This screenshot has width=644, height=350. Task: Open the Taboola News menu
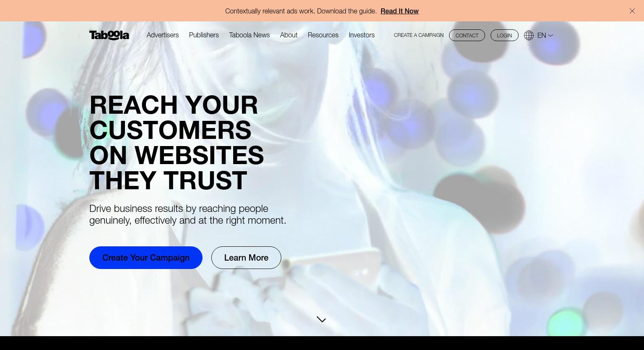tap(249, 35)
